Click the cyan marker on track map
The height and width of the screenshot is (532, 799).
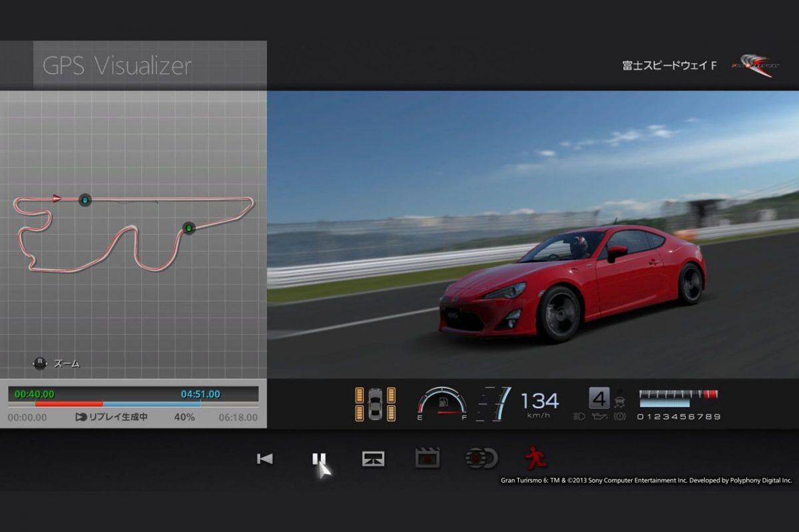tap(85, 200)
